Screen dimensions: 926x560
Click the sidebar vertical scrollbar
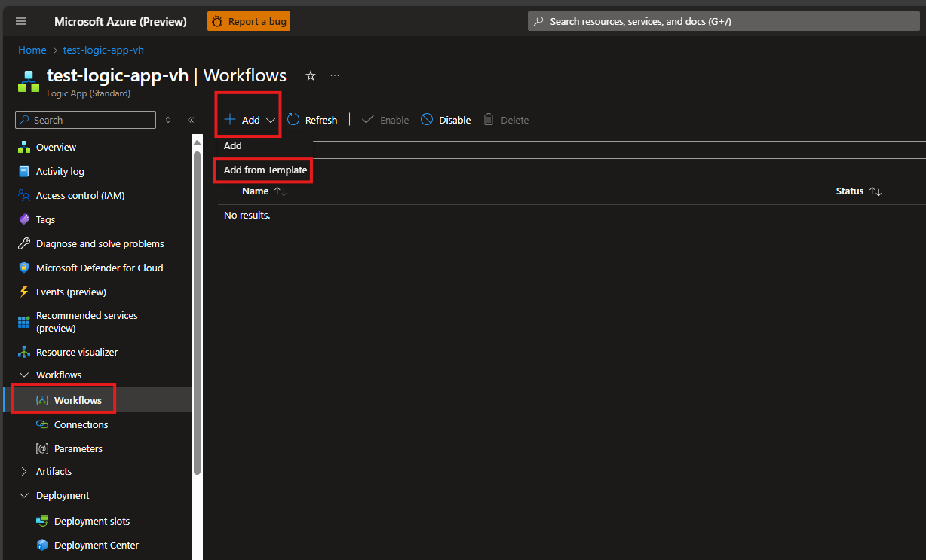(198, 313)
